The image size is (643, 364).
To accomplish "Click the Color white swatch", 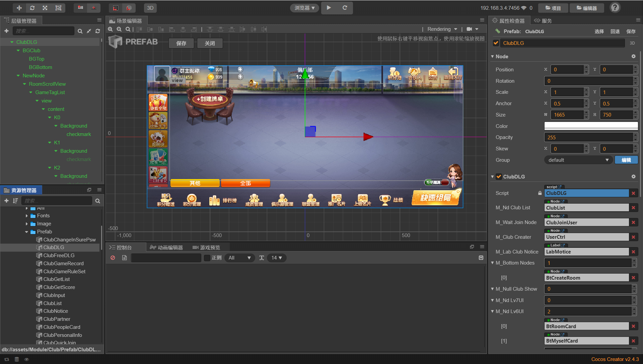I will (x=591, y=126).
